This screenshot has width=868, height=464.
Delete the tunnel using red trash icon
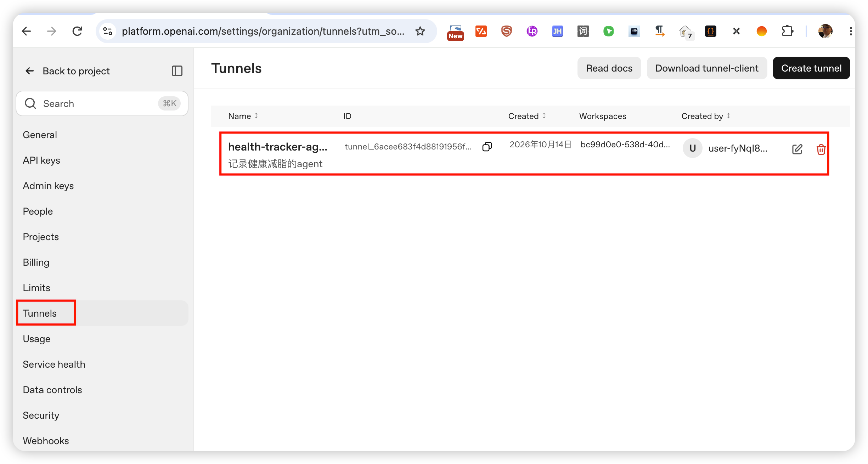tap(821, 149)
